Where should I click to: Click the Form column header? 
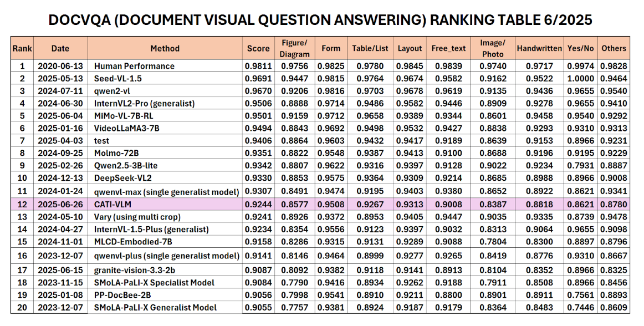coord(331,48)
